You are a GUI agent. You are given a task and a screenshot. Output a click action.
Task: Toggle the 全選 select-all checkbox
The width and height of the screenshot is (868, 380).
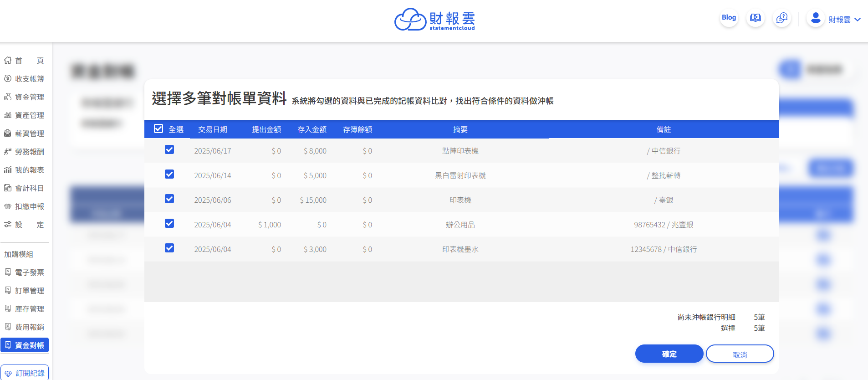(x=158, y=129)
